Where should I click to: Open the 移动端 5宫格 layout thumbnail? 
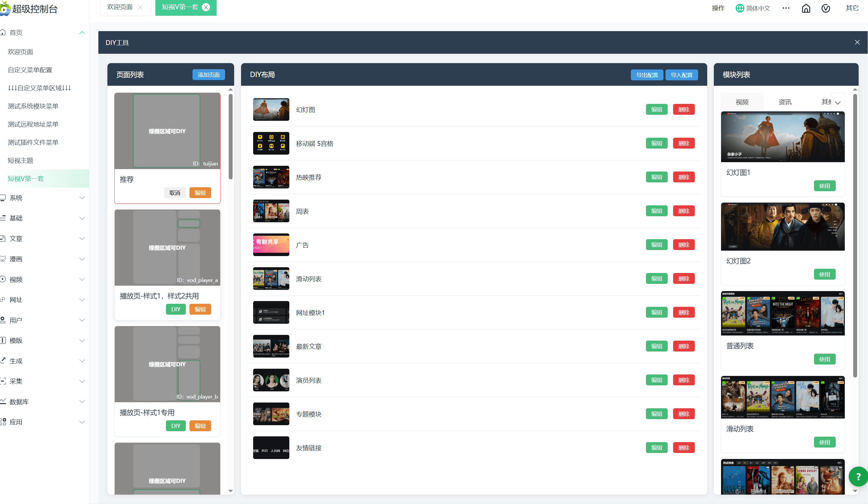[x=271, y=143]
